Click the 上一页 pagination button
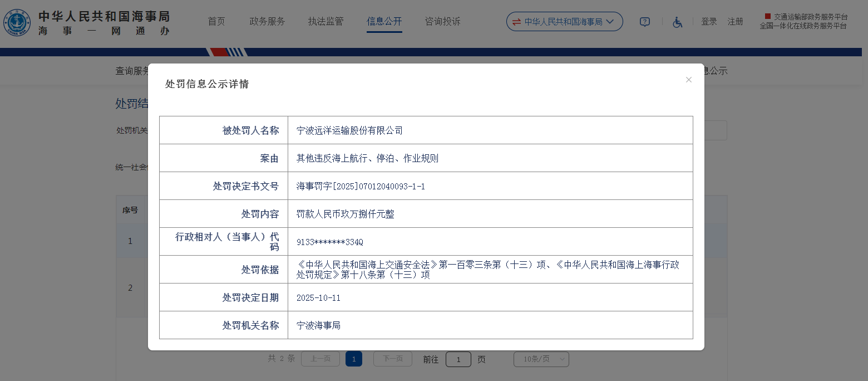Viewport: 868px width, 381px height. tap(320, 359)
